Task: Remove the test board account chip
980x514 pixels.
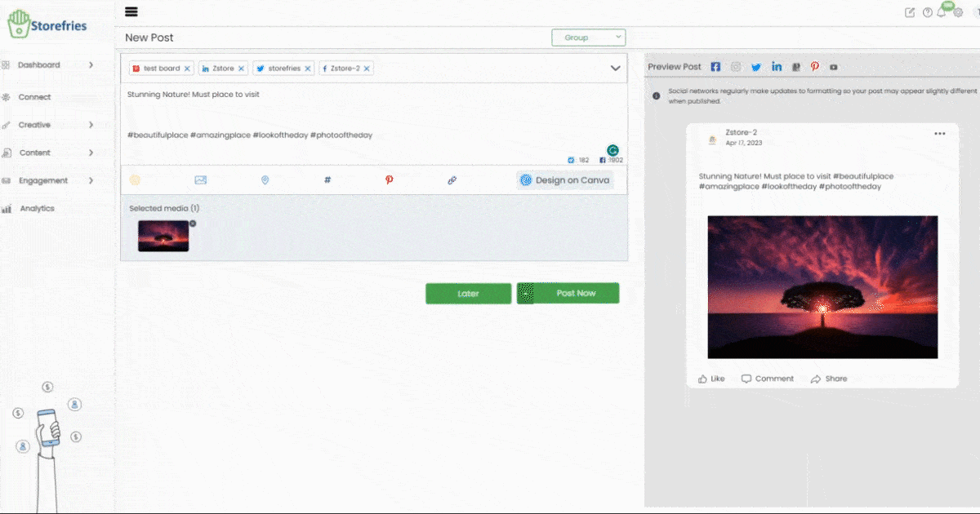Action: pyautogui.click(x=187, y=69)
